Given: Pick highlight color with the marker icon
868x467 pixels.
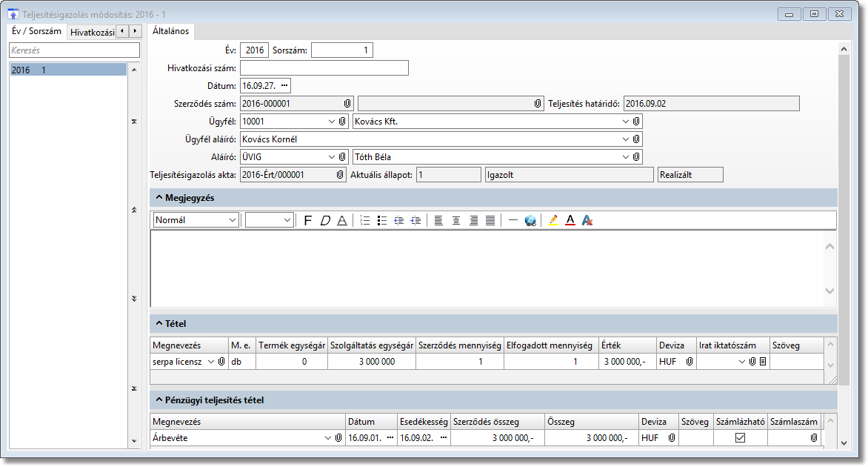Looking at the screenshot, I should click(x=552, y=221).
